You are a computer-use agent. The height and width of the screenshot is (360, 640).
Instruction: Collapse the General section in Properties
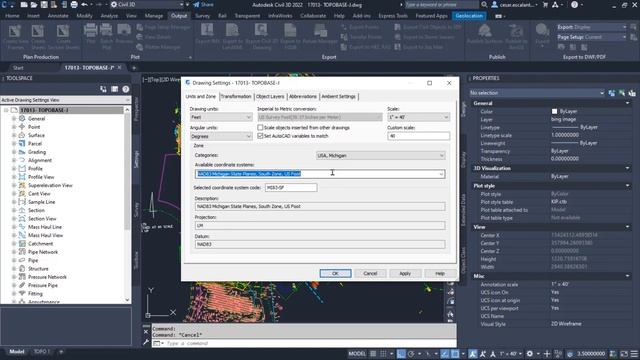click(x=627, y=103)
